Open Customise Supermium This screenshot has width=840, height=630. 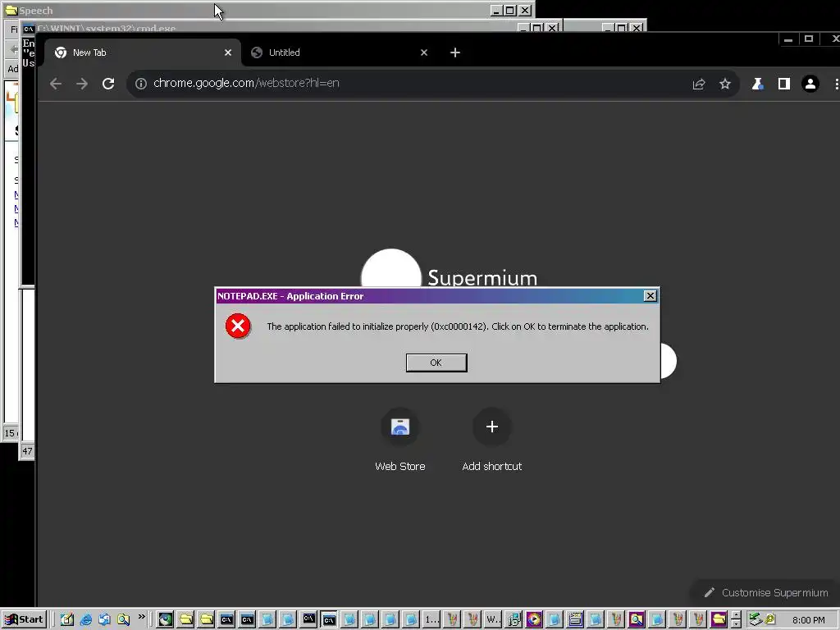766,592
